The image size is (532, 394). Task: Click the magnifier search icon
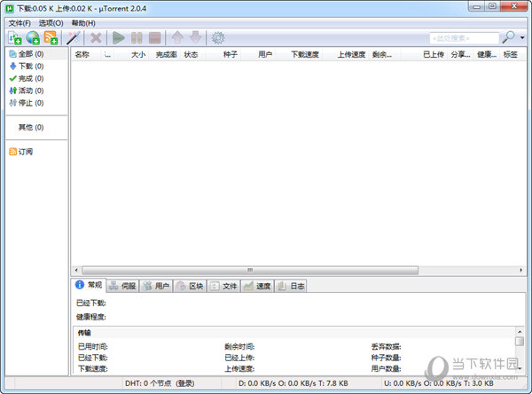509,37
